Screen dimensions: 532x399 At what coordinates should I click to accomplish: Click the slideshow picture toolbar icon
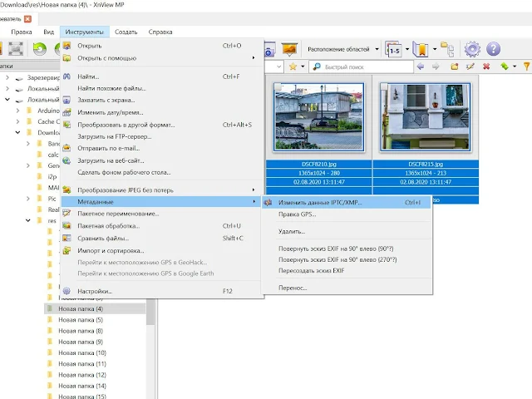click(289, 49)
